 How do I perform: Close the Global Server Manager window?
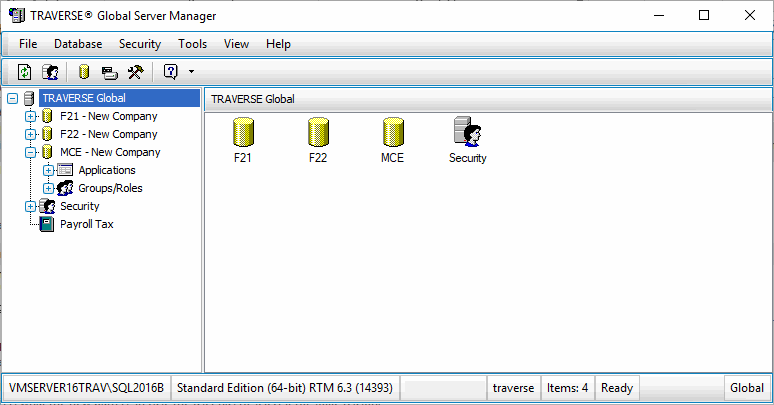tap(750, 15)
